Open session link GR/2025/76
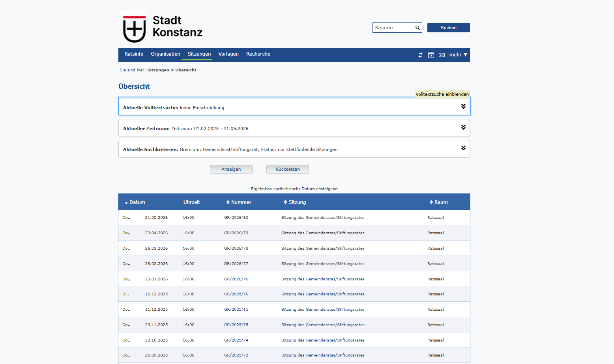 click(x=236, y=294)
